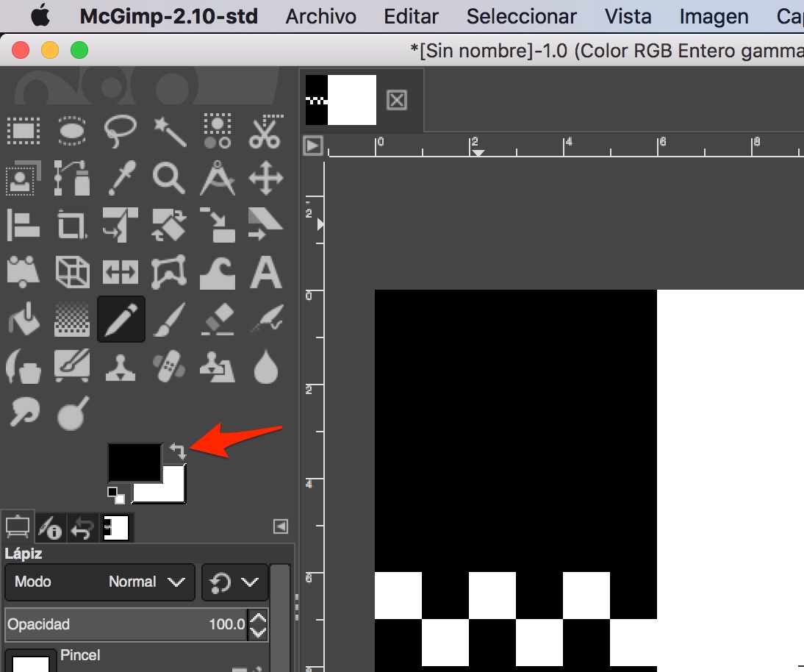This screenshot has width=804, height=672.
Task: Swap foreground and background colors
Action: tap(176, 450)
